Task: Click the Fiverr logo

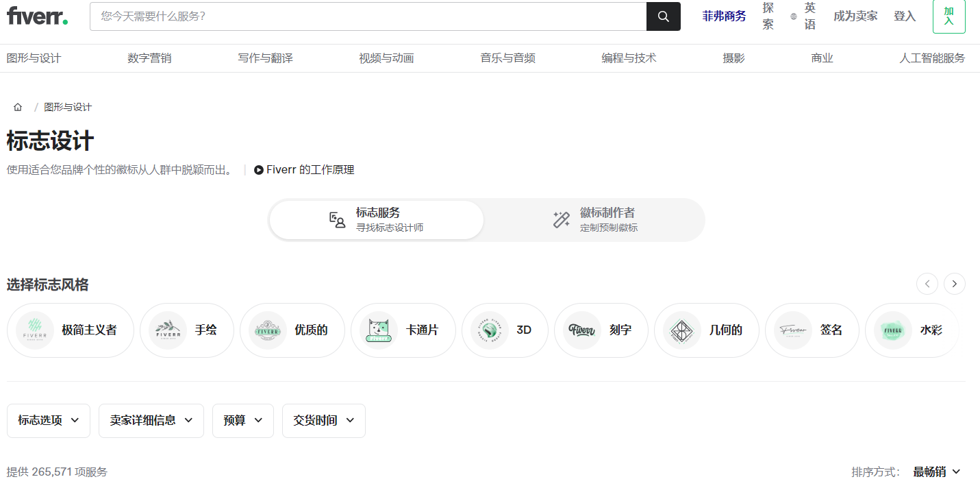Action: tap(37, 16)
